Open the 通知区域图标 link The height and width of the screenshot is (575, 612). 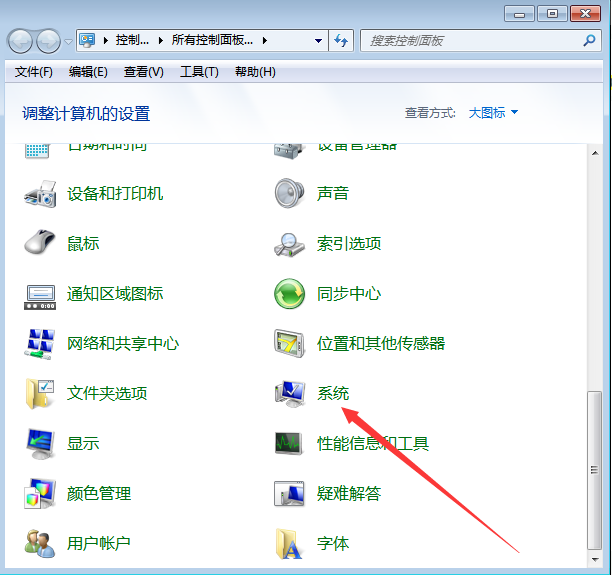pos(115,294)
